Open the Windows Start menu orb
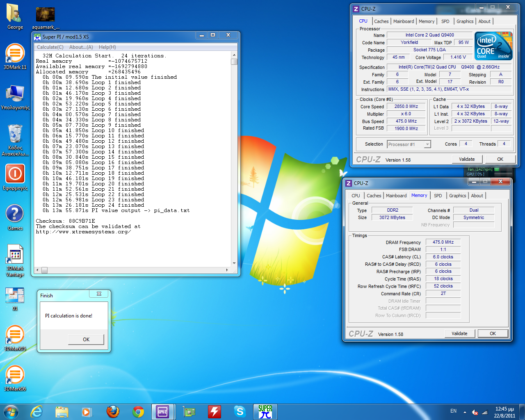 tap(11, 411)
